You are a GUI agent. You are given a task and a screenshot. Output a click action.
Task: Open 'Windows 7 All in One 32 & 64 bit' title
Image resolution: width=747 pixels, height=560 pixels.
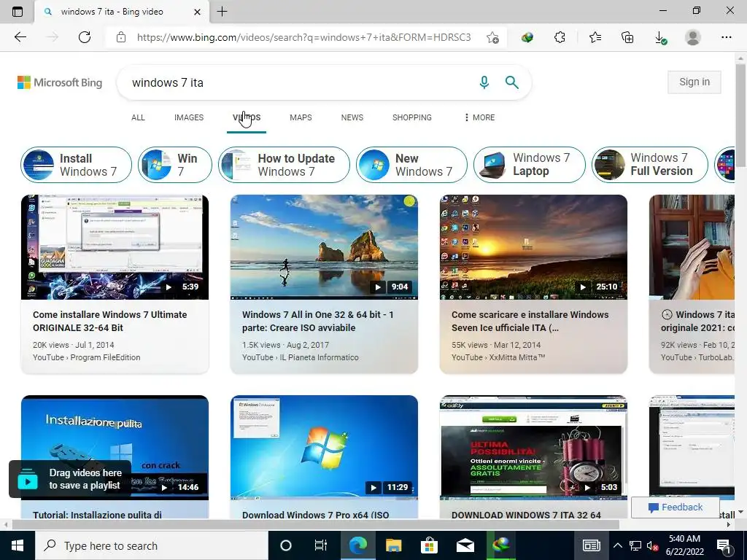click(x=318, y=321)
